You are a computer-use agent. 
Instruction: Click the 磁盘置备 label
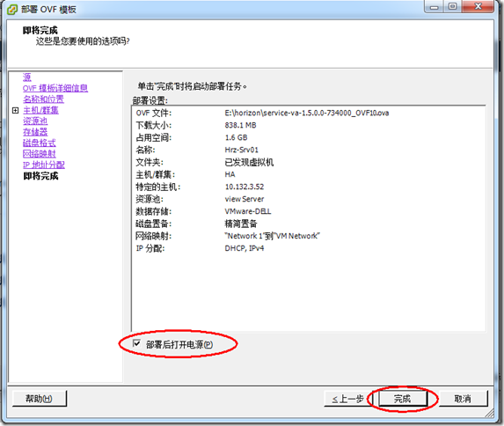(x=154, y=224)
